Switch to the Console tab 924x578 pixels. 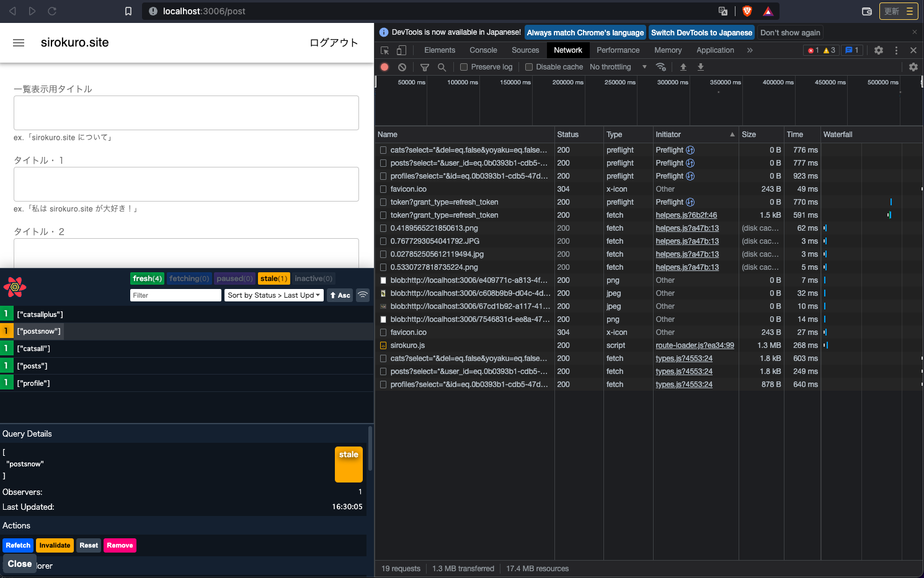point(483,50)
